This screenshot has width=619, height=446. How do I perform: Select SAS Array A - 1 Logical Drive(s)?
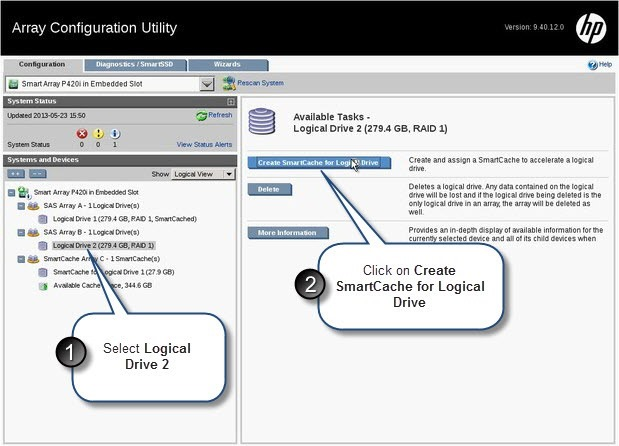click(x=91, y=206)
